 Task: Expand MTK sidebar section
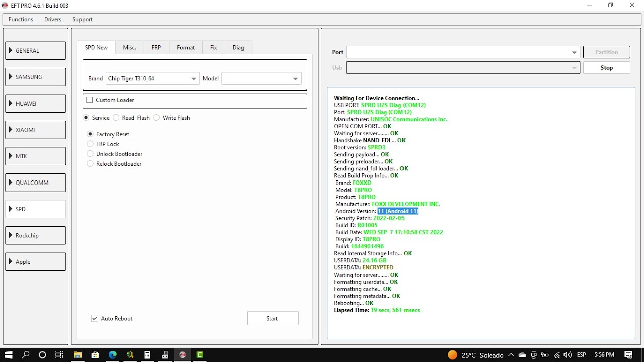[36, 156]
